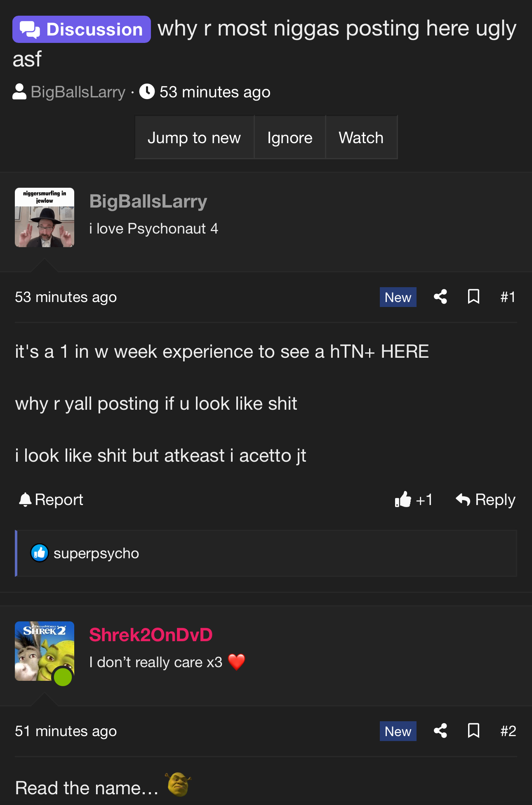
Task: Share post #1 via share icon
Action: [x=440, y=297]
